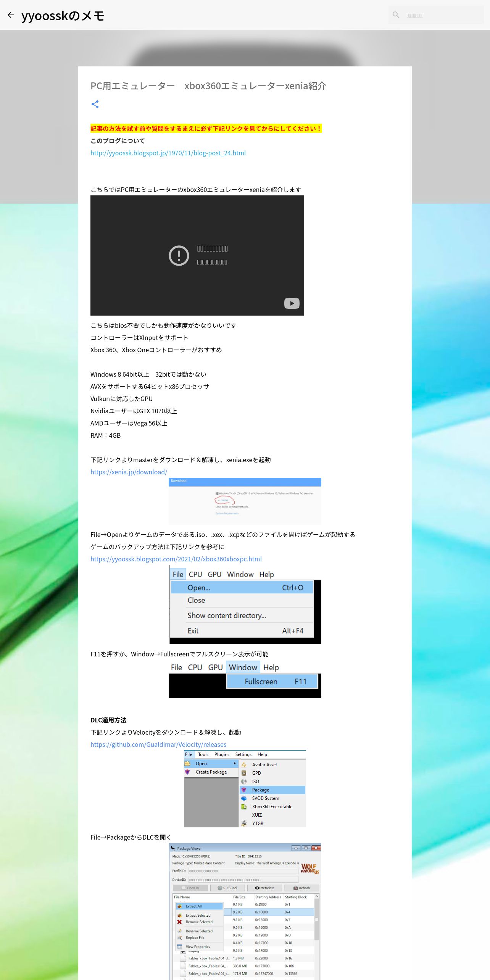Image resolution: width=490 pixels, height=980 pixels.
Task: Open the Xenia Download page screenshot
Action: click(245, 501)
